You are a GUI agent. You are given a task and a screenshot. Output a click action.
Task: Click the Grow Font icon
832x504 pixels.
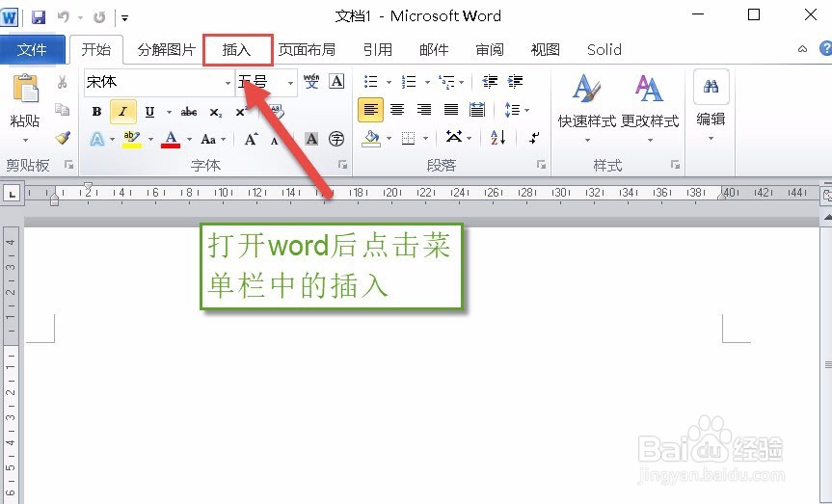pos(251,139)
